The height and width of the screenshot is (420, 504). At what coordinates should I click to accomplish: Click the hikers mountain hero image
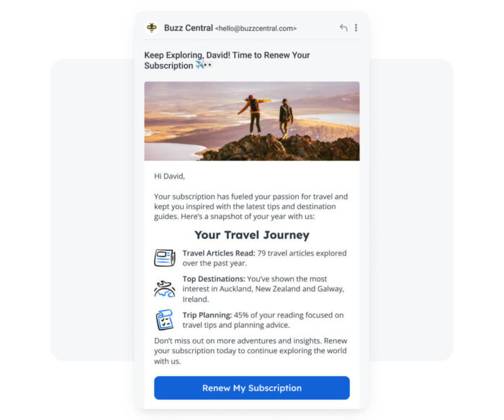point(252,121)
